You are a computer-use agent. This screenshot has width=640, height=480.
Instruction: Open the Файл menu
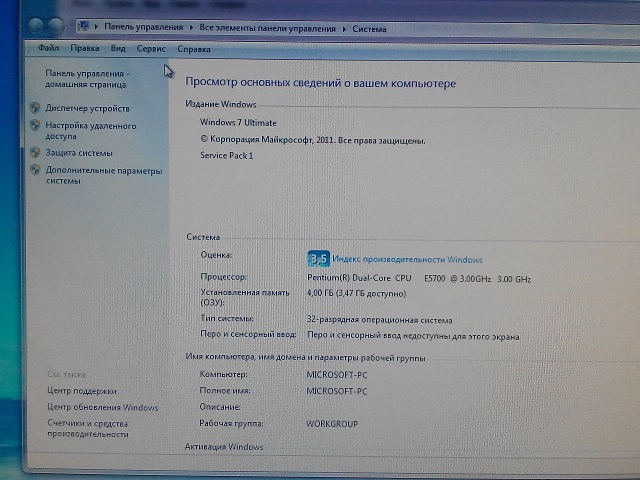point(48,48)
